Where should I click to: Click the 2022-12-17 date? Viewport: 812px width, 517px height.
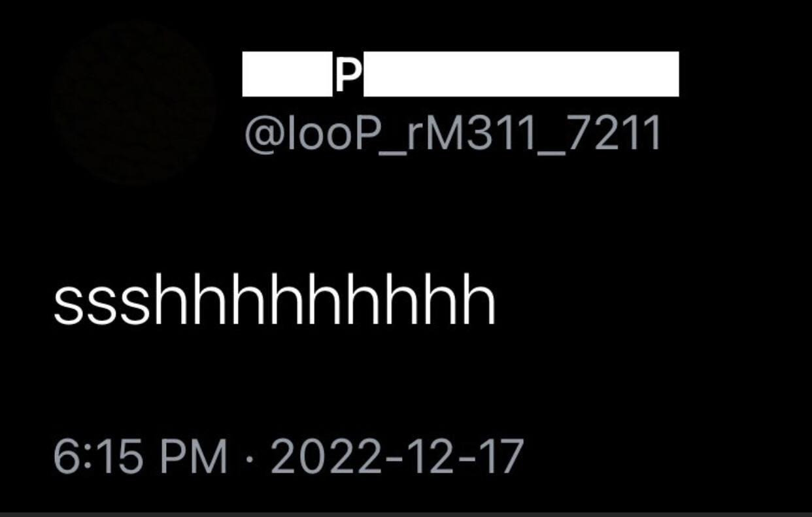pyautogui.click(x=398, y=456)
